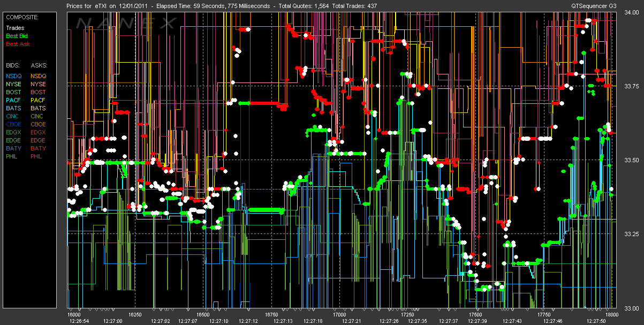Click the 33.50 price axis label
The image size is (644, 325).
coord(632,160)
